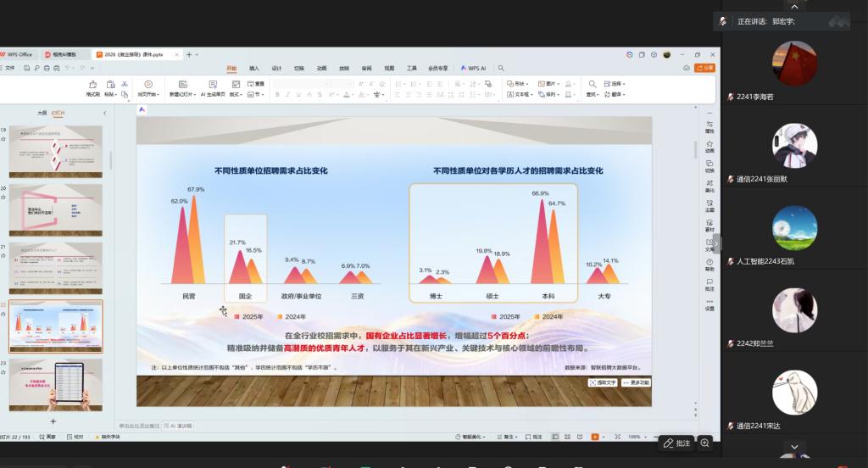The width and height of the screenshot is (868, 468).
Task: Switch to 大纲 outline view in panel
Action: [x=42, y=113]
